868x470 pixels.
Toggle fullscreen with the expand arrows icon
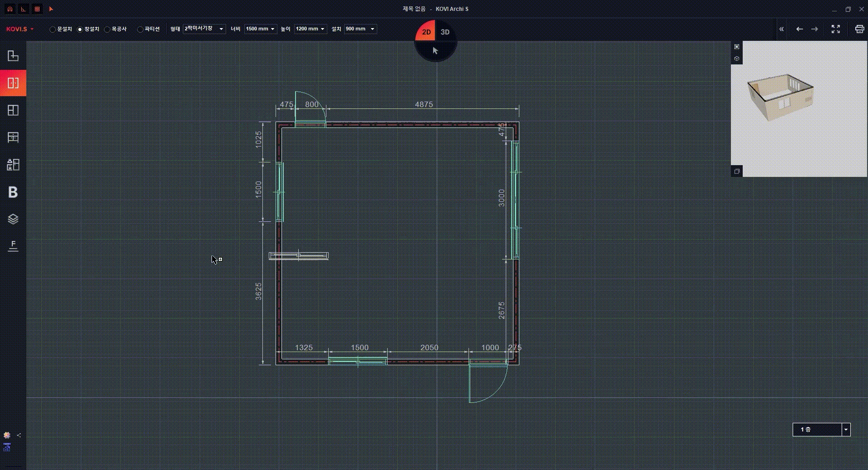(x=835, y=29)
